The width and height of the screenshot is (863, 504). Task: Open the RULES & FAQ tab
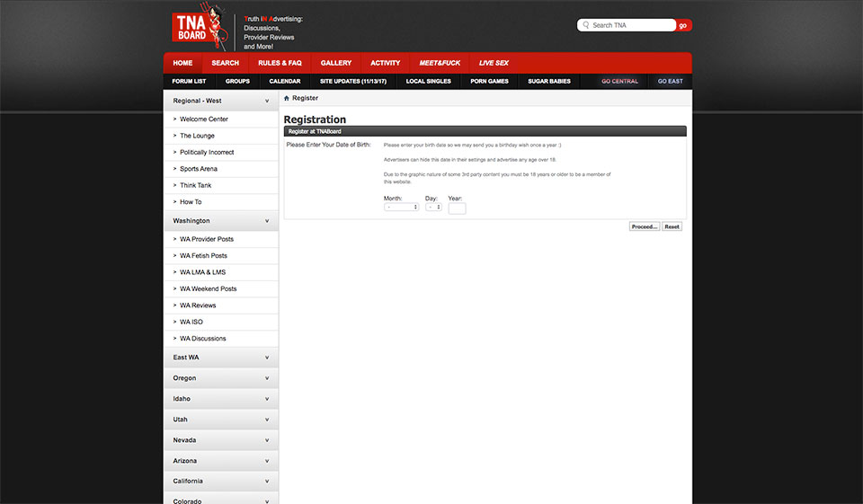[x=280, y=63]
